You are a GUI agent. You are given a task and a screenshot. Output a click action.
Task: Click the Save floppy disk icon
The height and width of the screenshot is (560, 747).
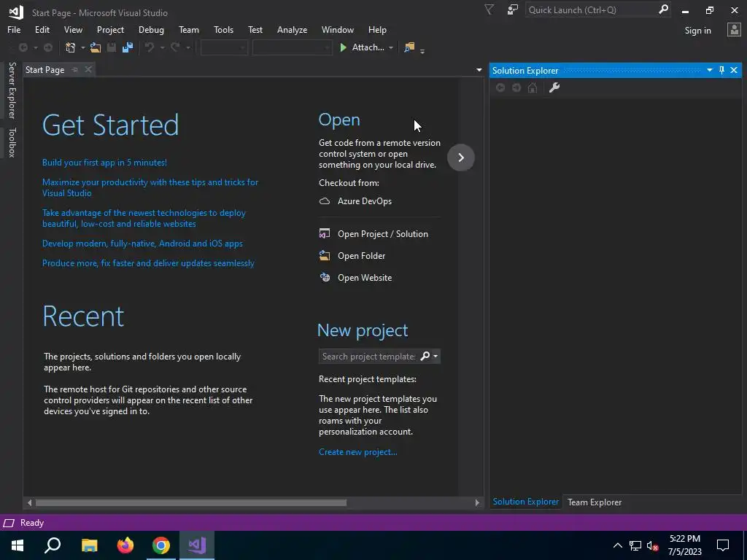(112, 47)
